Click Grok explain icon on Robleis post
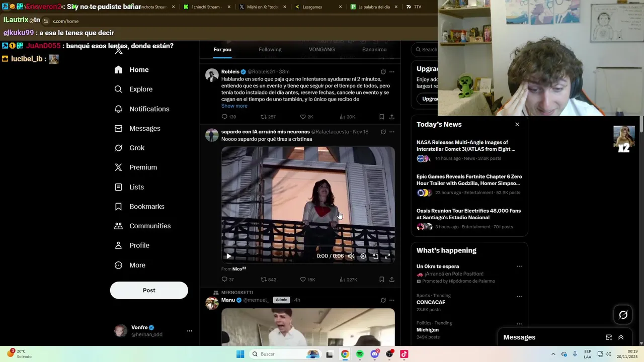 pyautogui.click(x=383, y=72)
